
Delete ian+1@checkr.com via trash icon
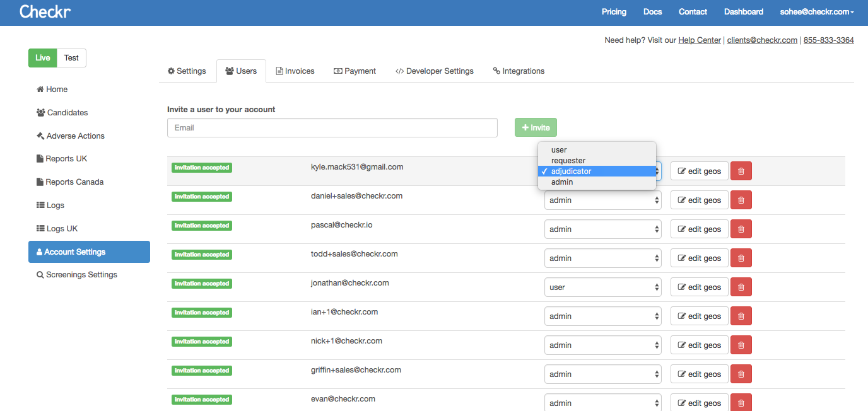pos(741,316)
